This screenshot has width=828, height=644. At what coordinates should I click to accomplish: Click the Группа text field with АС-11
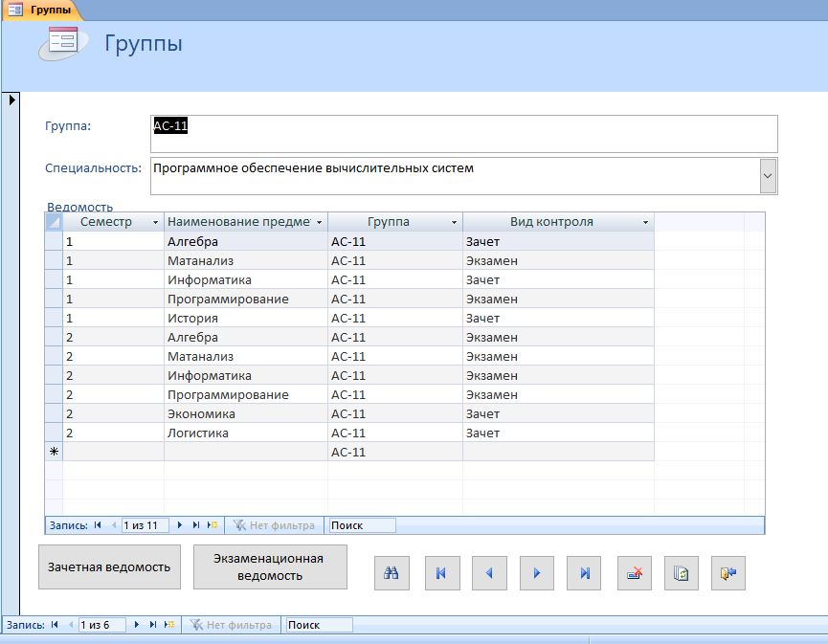(x=463, y=134)
